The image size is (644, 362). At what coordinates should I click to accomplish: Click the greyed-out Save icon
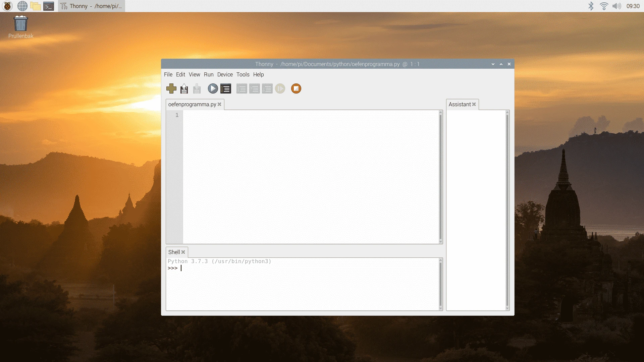197,88
